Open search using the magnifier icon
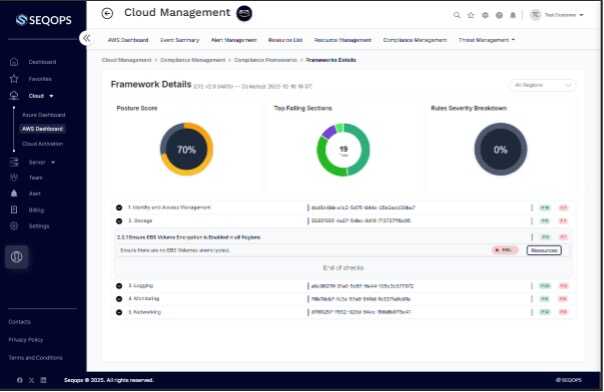This screenshot has height=392, width=604. pyautogui.click(x=456, y=15)
